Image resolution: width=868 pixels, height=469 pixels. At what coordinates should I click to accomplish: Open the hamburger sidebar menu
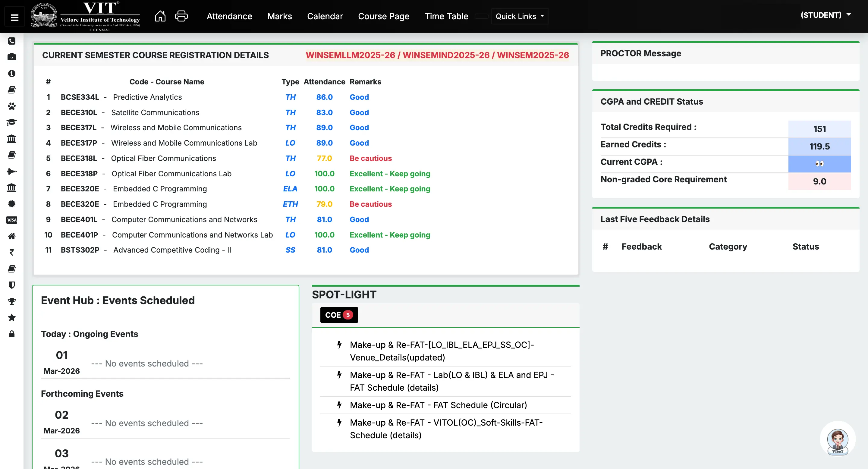[14, 17]
